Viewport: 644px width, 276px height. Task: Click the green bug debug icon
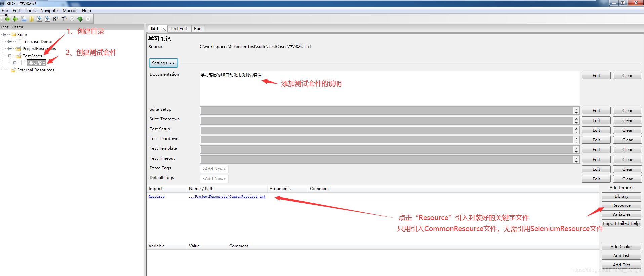[x=80, y=19]
